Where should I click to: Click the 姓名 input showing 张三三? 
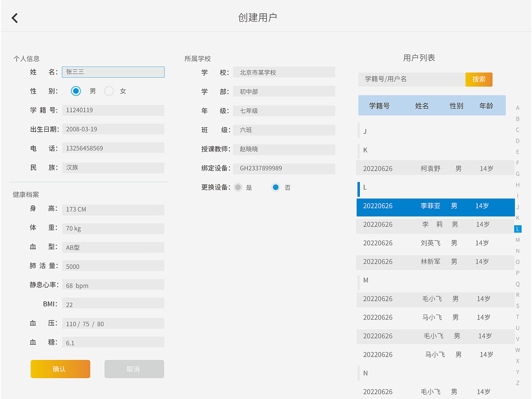point(113,72)
